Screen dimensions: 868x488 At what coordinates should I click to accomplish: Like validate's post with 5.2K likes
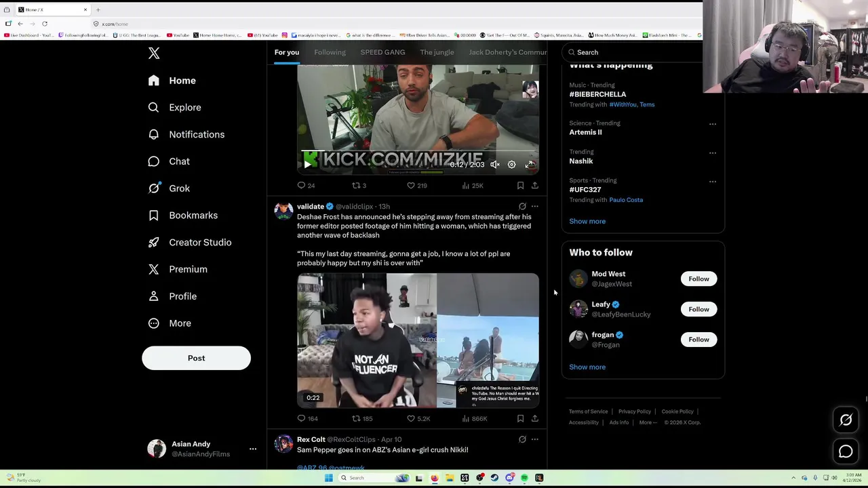(418, 418)
